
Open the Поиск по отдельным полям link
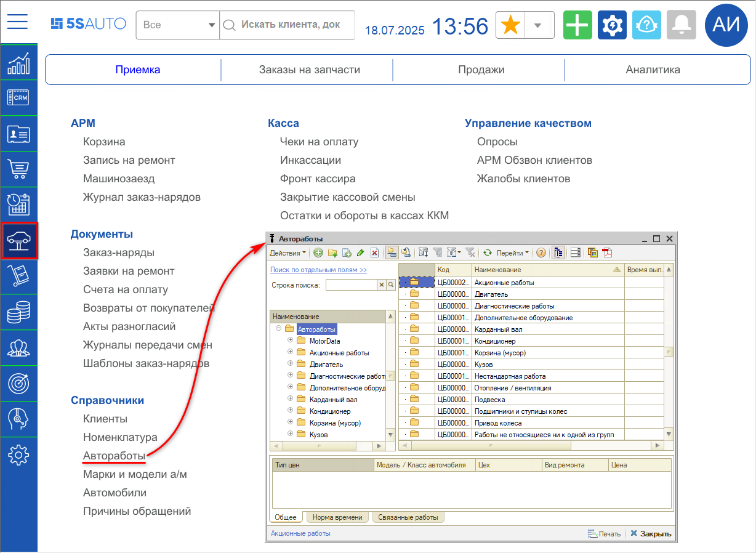pos(318,270)
